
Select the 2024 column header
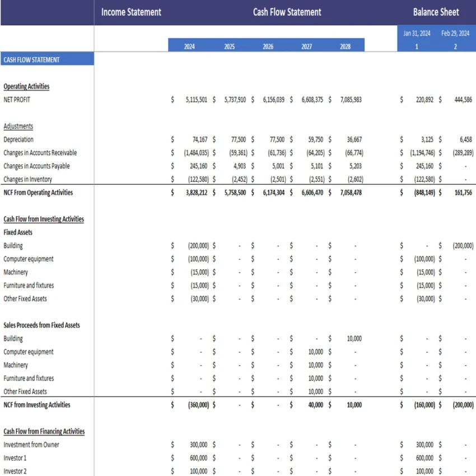[189, 47]
